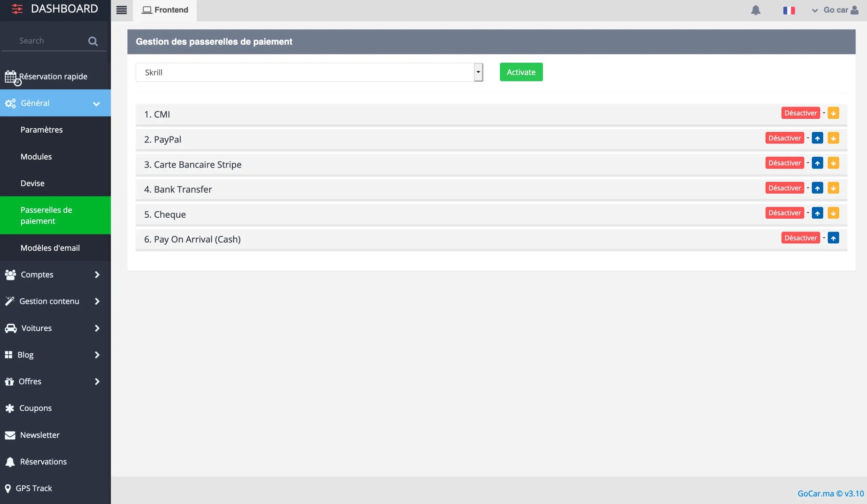This screenshot has height=504, width=867.
Task: Move Cheque gateway up
Action: (x=818, y=213)
